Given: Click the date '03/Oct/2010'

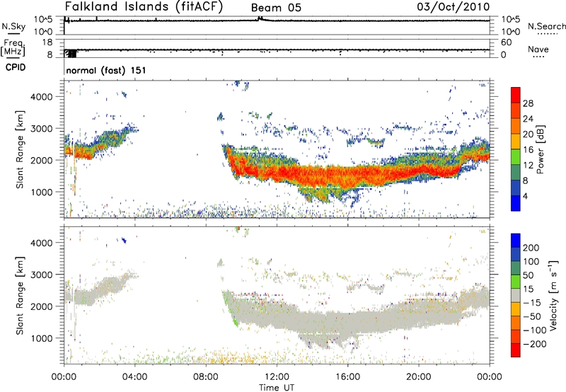Looking at the screenshot, I should point(454,7).
